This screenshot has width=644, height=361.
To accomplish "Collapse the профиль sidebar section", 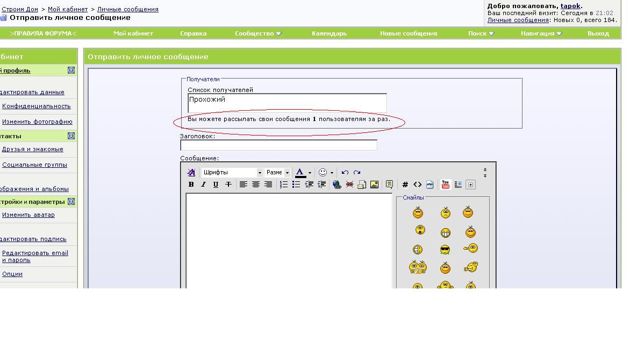I will click(x=71, y=70).
